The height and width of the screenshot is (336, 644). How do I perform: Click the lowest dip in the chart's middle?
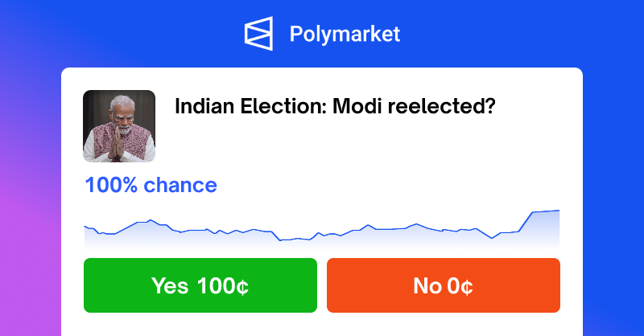[281, 240]
